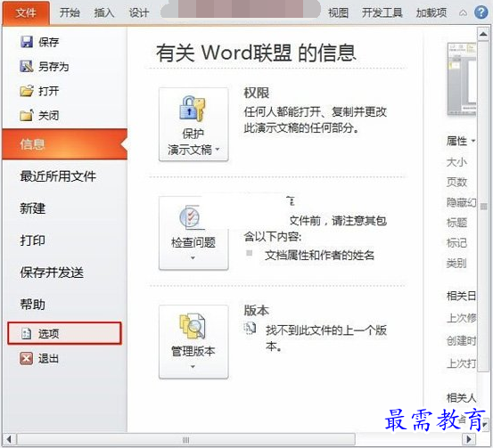
Task: Open the 设计 tab
Action: point(139,12)
